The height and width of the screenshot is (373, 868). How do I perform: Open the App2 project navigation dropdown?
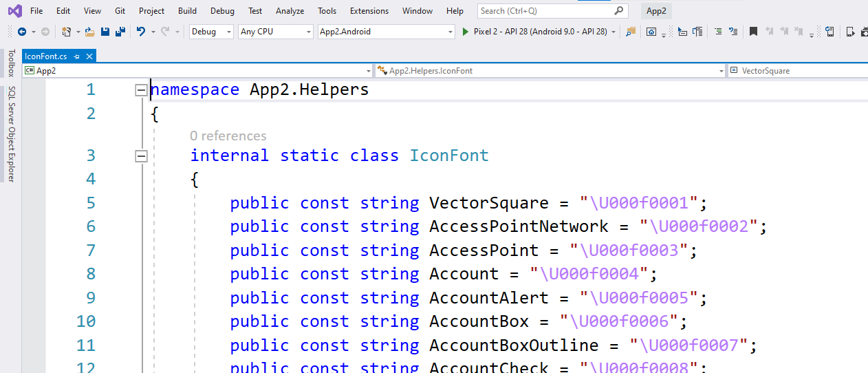pos(197,71)
